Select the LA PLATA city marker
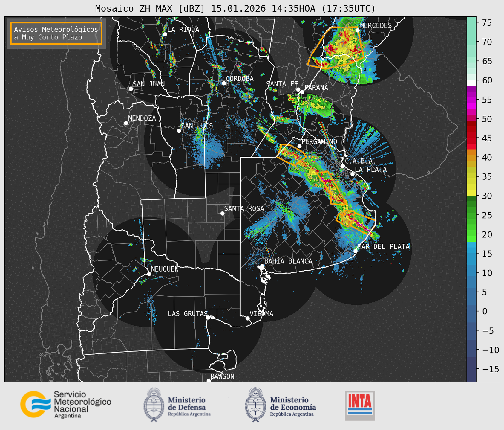 [353, 174]
